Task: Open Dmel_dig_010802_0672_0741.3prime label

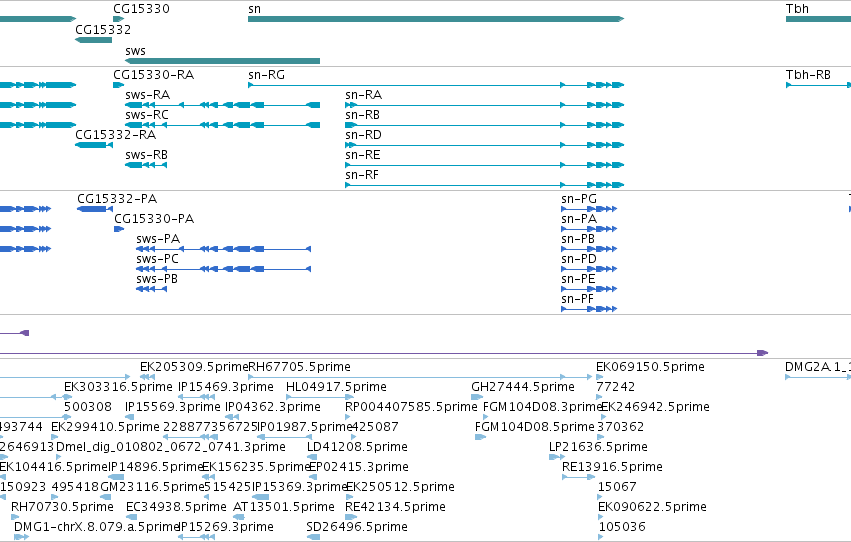Action: tap(170, 448)
